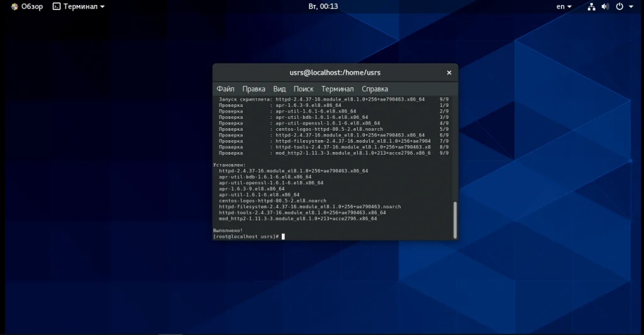The image size is (644, 335).
Task: Click the Запуск скриптлета line
Action: coord(333,99)
